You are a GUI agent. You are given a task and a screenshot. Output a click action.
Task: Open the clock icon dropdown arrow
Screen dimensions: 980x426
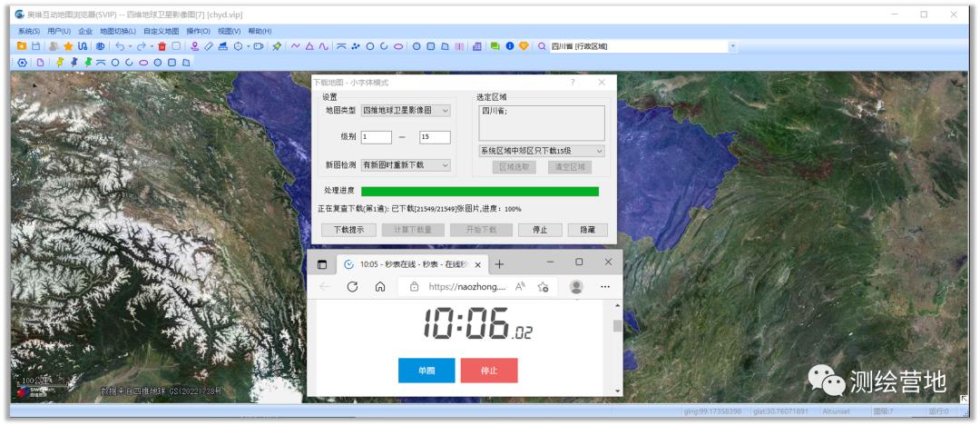248,46
